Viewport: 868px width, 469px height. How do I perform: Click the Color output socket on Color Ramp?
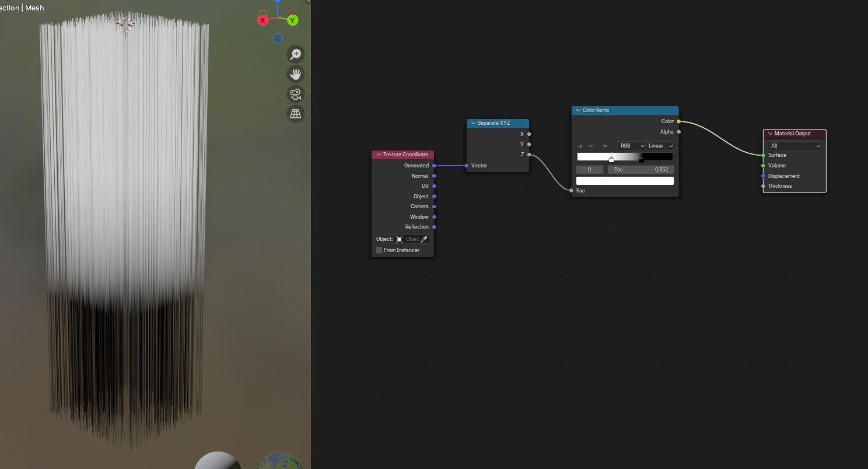point(678,121)
